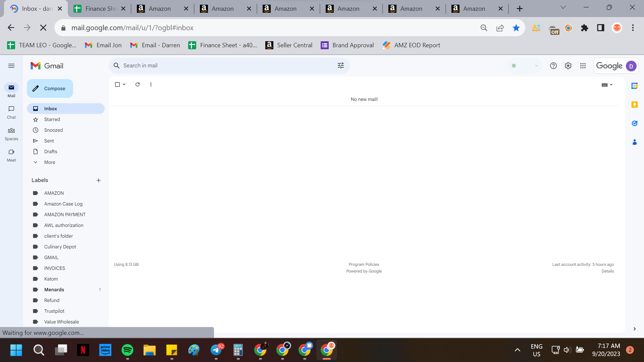The height and width of the screenshot is (362, 644).
Task: Open the Chrome tab search dropdown
Action: coord(563,7)
